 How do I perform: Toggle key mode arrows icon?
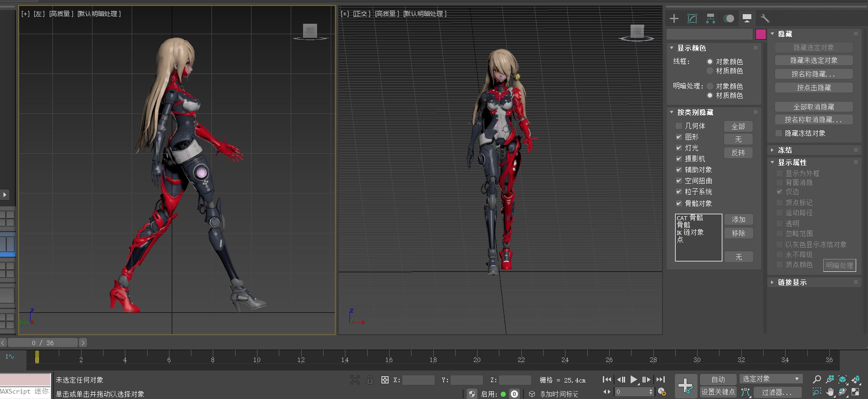[x=607, y=392]
